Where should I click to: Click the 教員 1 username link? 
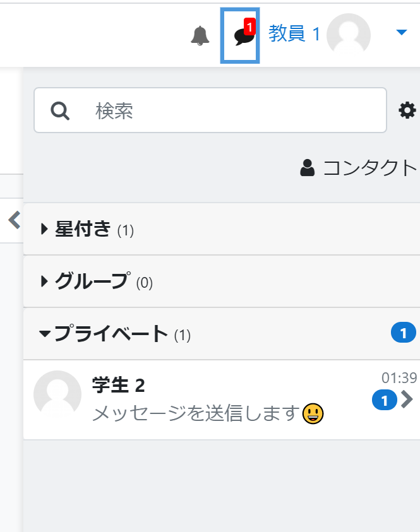pyautogui.click(x=294, y=33)
